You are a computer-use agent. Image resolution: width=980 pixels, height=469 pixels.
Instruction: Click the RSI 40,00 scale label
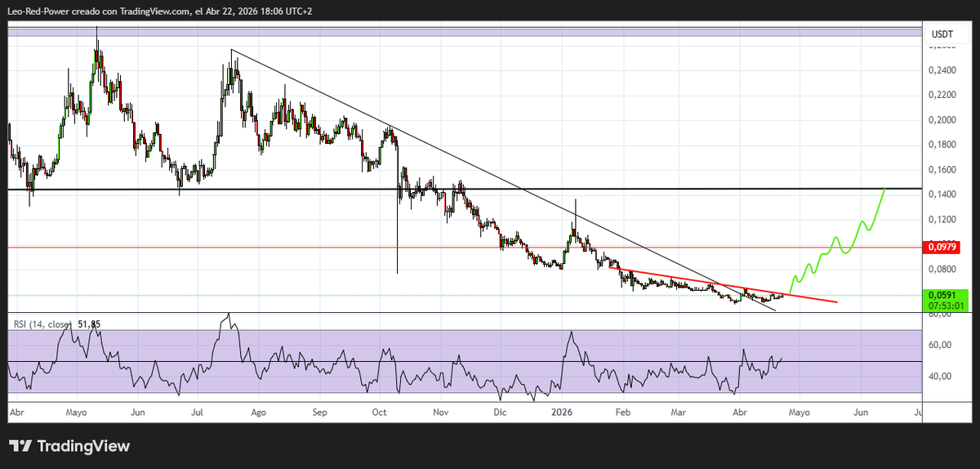(x=941, y=377)
